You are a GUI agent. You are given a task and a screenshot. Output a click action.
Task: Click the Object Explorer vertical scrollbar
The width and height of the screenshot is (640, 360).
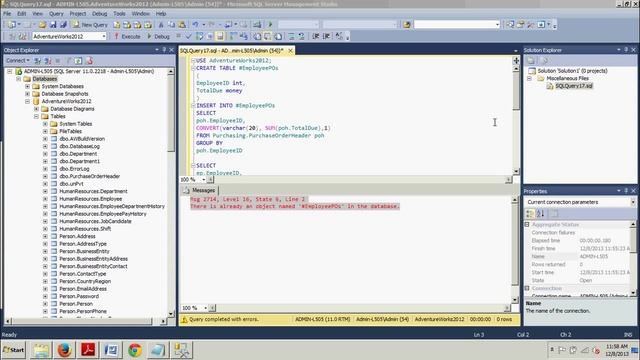pos(171,192)
